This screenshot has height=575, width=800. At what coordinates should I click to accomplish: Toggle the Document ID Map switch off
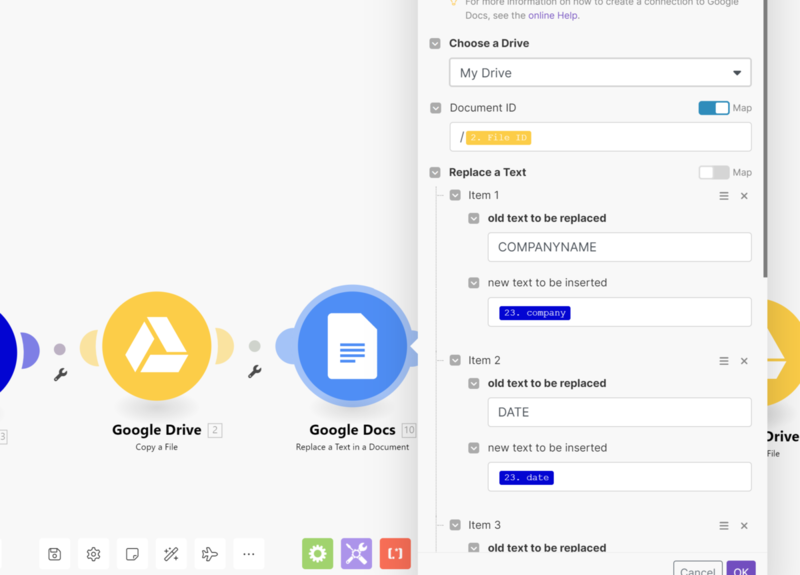(714, 108)
